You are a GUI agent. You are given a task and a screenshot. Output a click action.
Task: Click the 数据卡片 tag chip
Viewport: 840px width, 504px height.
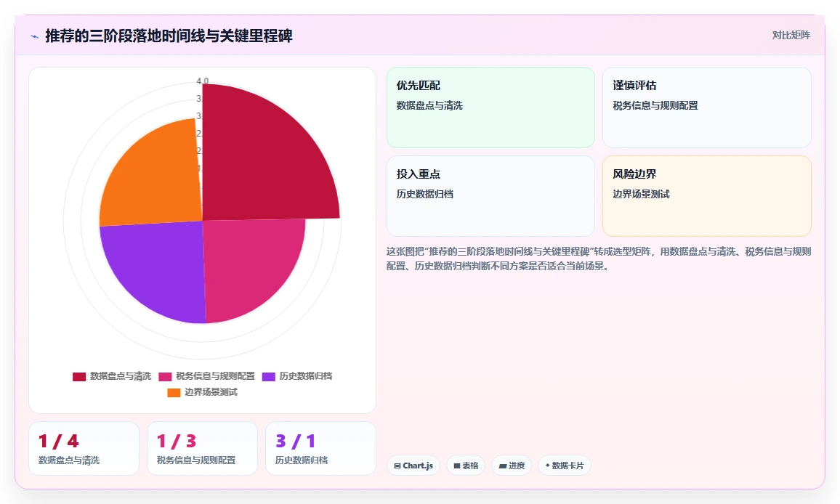point(565,466)
